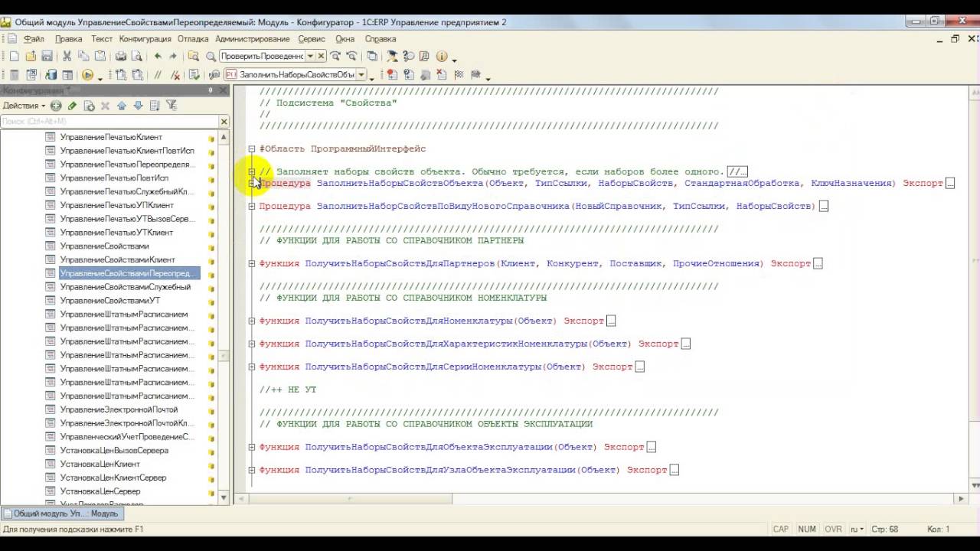Close the Конфигурация panel

click(223, 90)
